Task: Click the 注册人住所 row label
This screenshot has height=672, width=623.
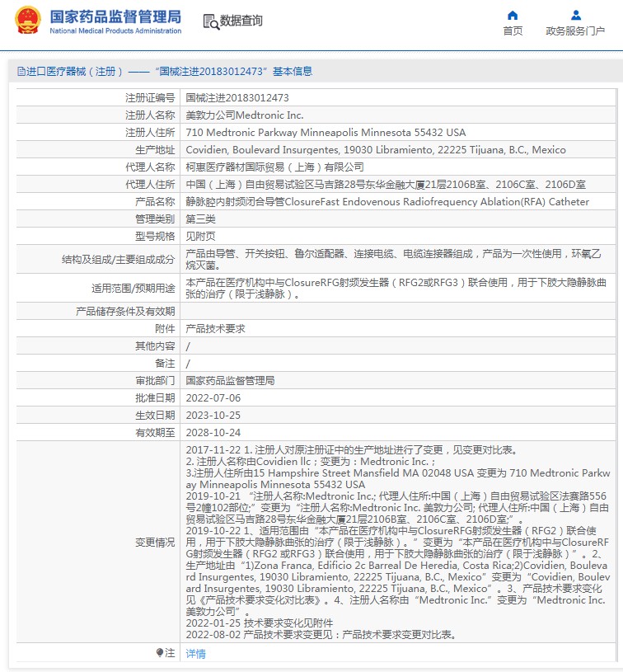Action: click(x=150, y=133)
